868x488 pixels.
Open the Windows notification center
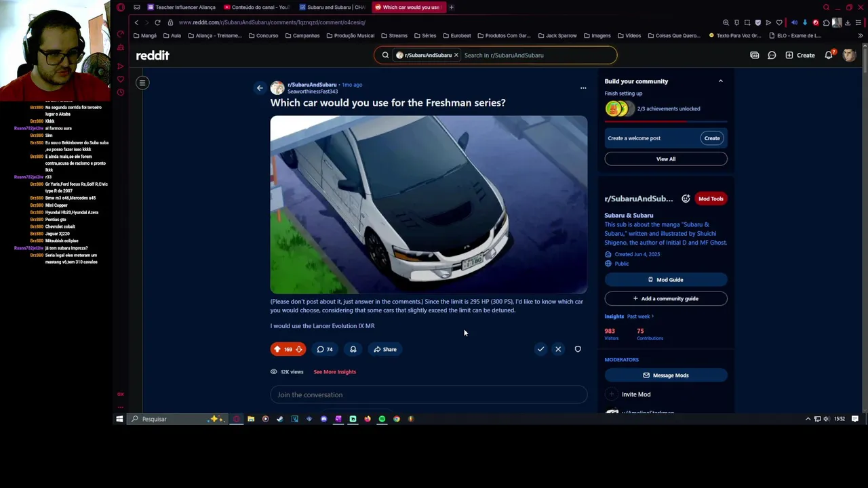pyautogui.click(x=855, y=419)
